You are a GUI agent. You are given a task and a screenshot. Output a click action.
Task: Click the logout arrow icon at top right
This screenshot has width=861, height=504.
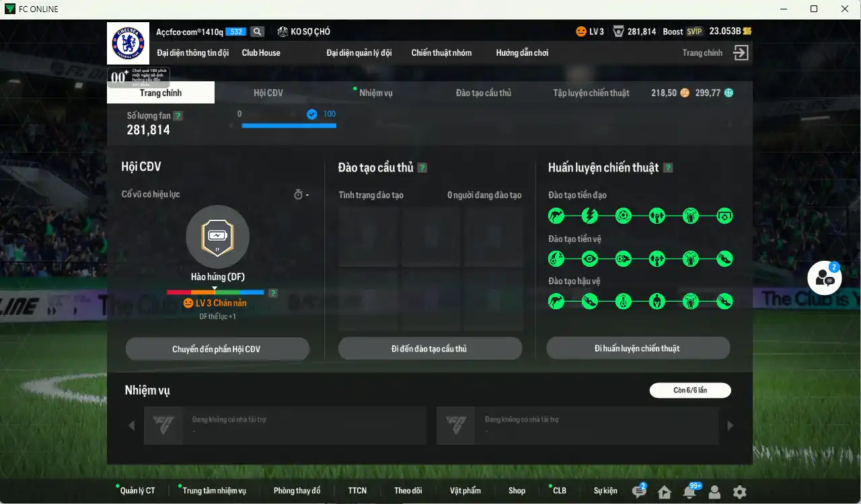tap(741, 53)
